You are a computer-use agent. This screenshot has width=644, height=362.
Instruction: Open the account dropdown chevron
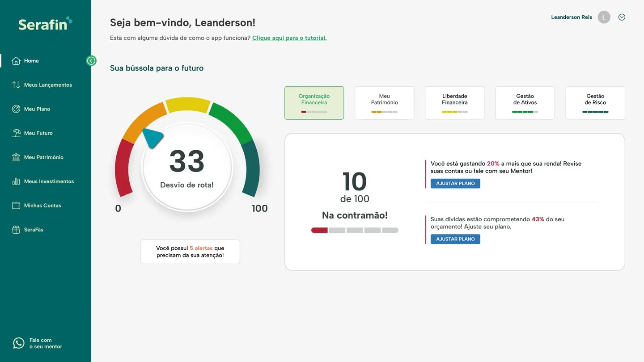pyautogui.click(x=622, y=17)
